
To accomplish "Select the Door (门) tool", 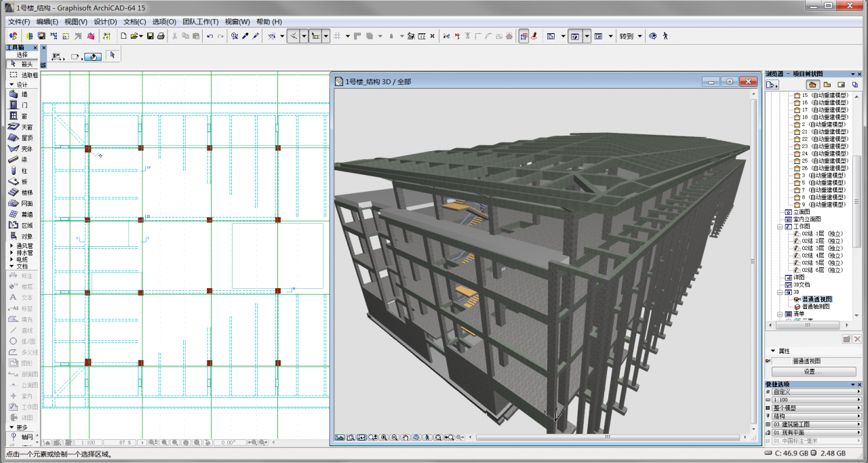I will (20, 105).
